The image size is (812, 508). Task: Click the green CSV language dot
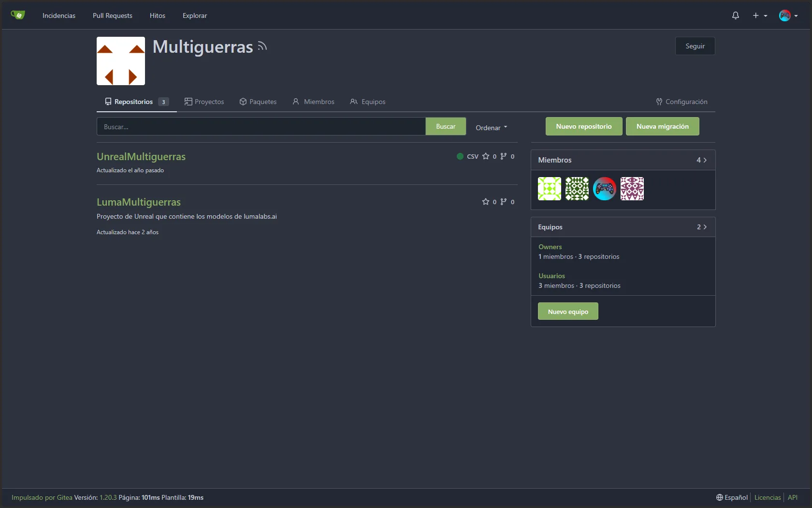click(x=460, y=156)
